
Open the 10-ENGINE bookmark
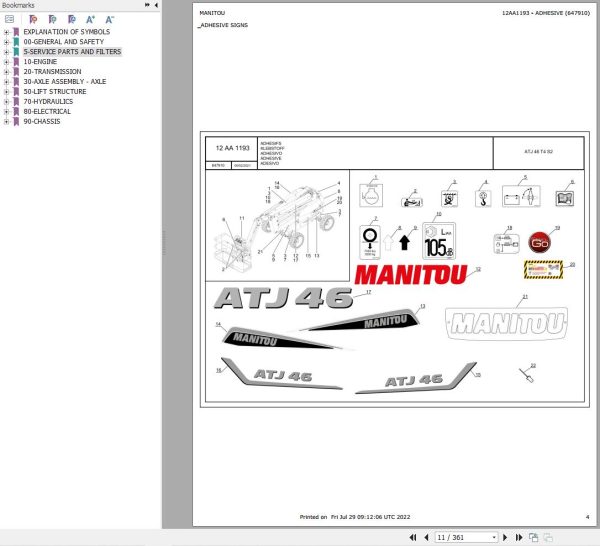tap(40, 62)
